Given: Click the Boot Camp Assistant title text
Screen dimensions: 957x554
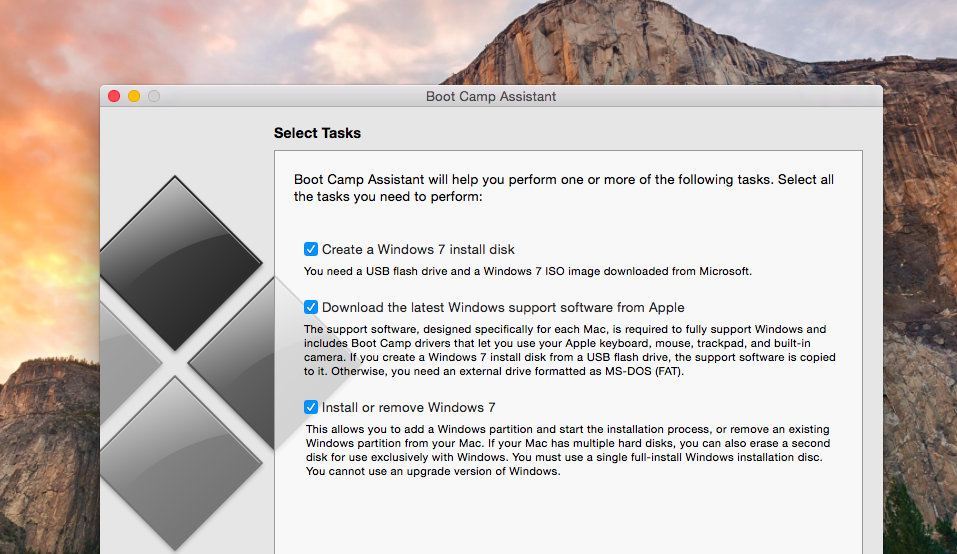Looking at the screenshot, I should click(491, 96).
